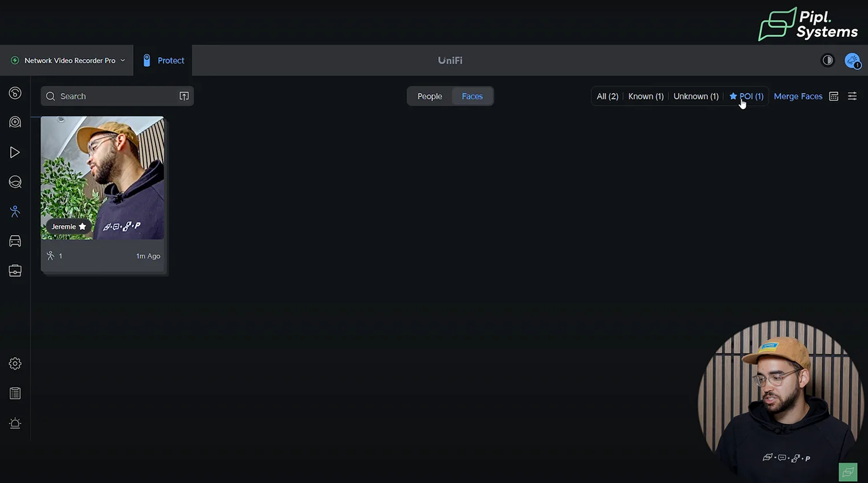Open the grid layout view selector
The height and width of the screenshot is (483, 868).
pyautogui.click(x=834, y=96)
